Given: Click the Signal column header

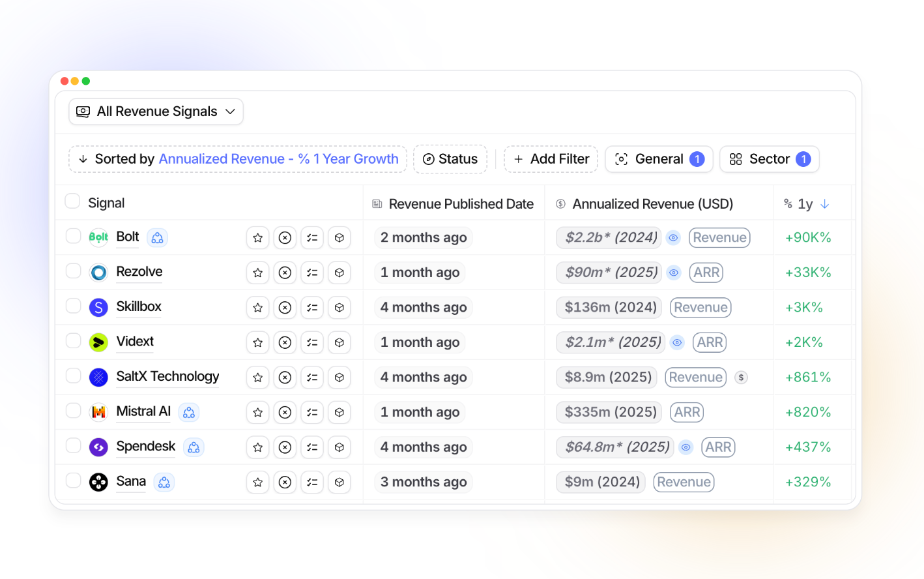Looking at the screenshot, I should point(106,203).
